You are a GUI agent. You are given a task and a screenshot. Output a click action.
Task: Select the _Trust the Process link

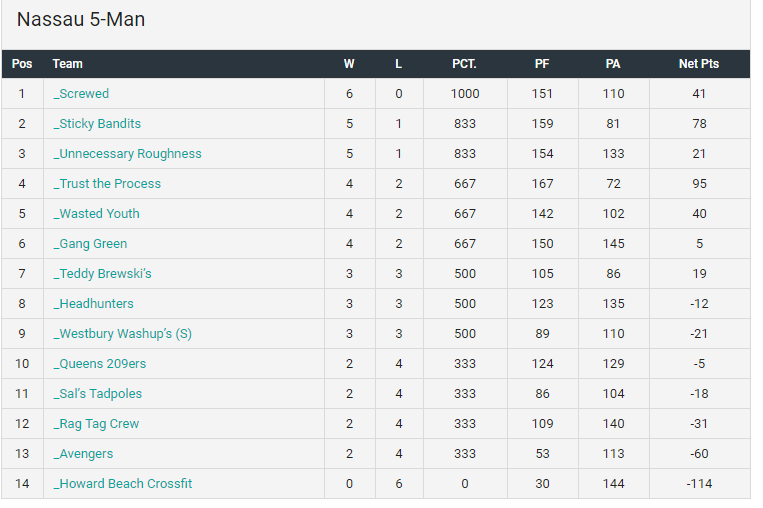(x=107, y=184)
